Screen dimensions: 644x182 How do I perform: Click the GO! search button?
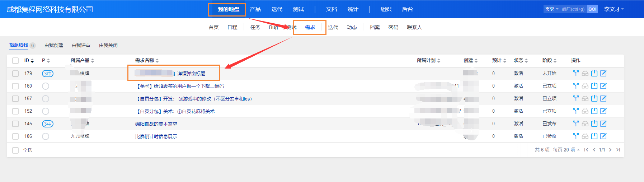click(x=592, y=9)
